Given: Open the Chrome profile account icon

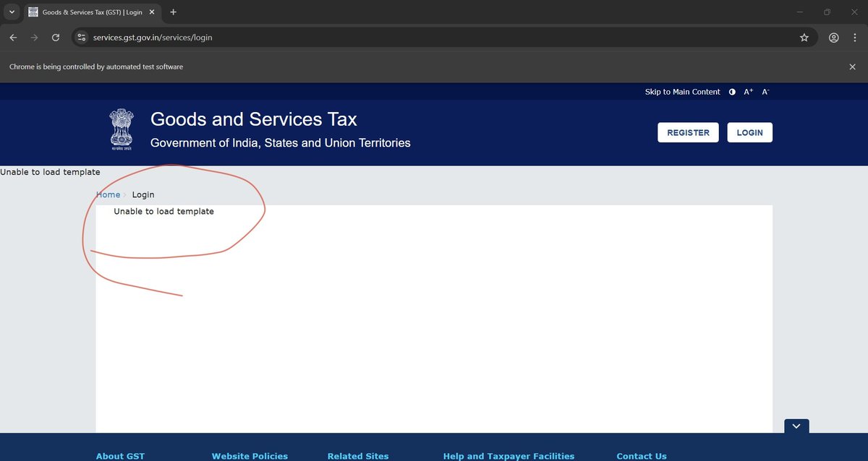Looking at the screenshot, I should [x=833, y=37].
